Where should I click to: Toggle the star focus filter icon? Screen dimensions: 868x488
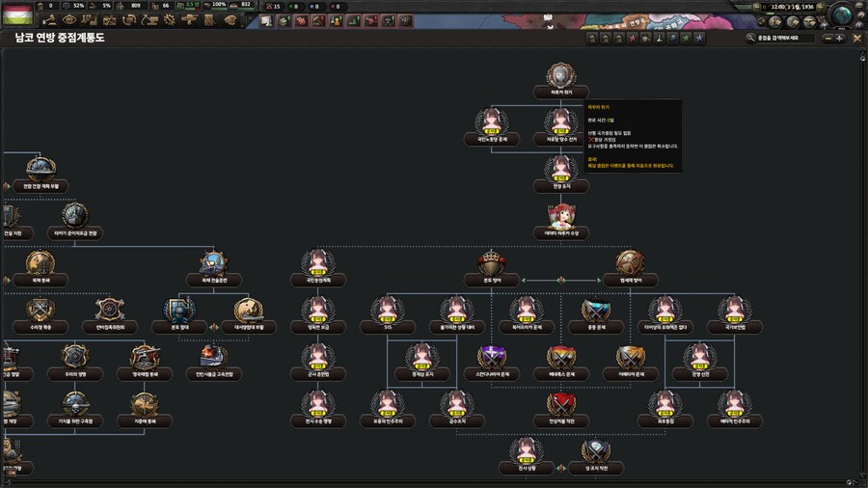coord(632,39)
